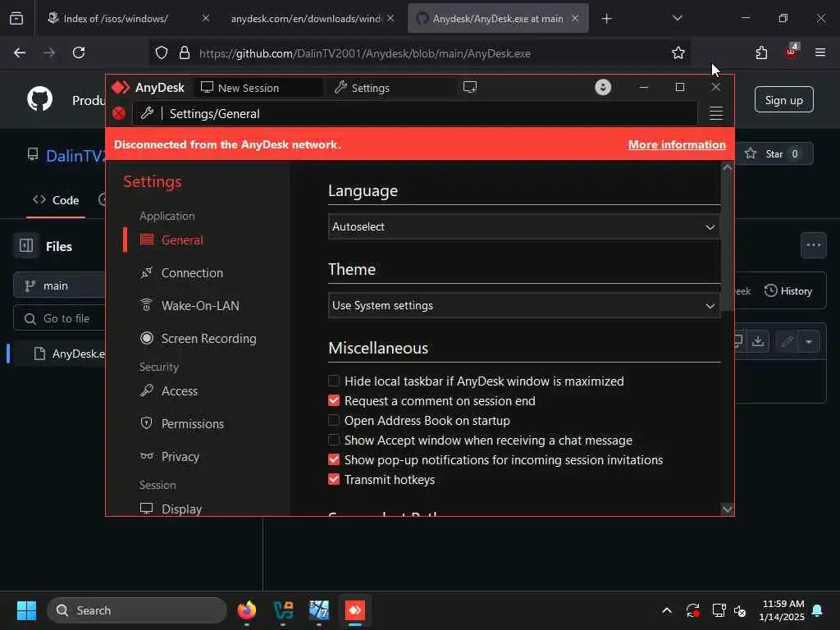Collapse the GitHub Files side panel
840x630 pixels.
click(25, 246)
